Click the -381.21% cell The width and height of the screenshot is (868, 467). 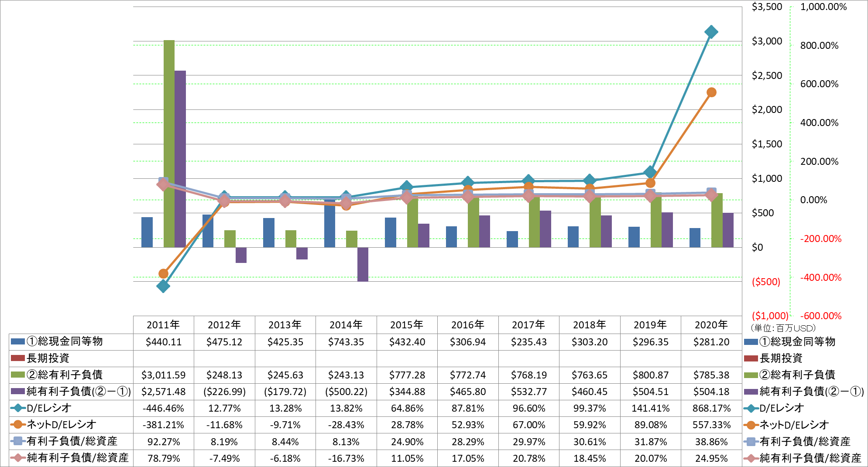pyautogui.click(x=163, y=425)
